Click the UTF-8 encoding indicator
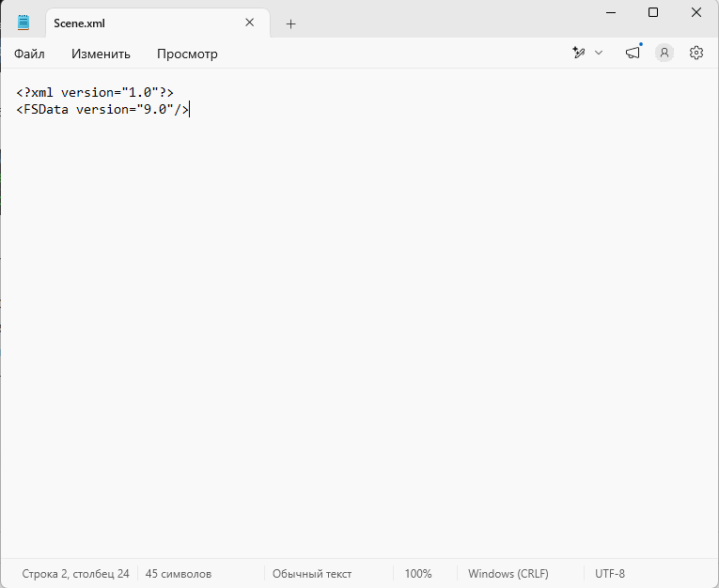 coord(610,573)
